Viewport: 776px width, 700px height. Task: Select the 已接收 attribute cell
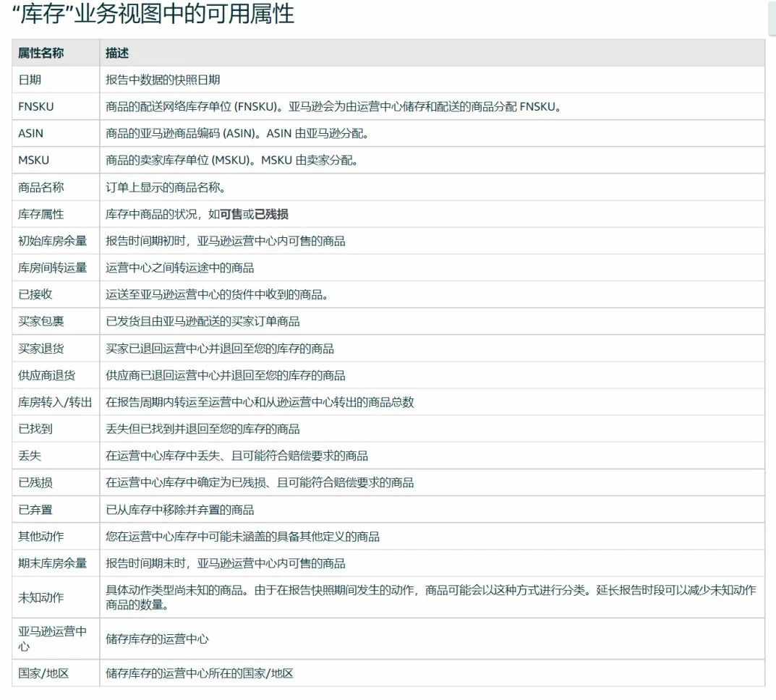[x=56, y=294]
